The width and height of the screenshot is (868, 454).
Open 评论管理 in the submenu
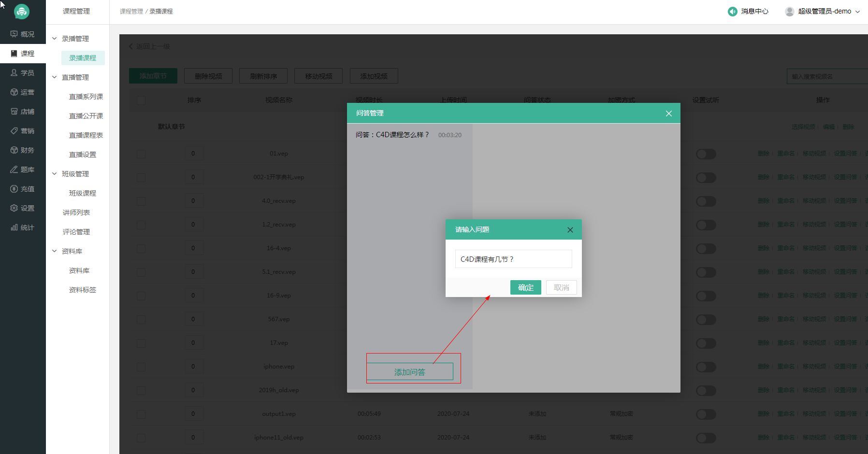76,232
